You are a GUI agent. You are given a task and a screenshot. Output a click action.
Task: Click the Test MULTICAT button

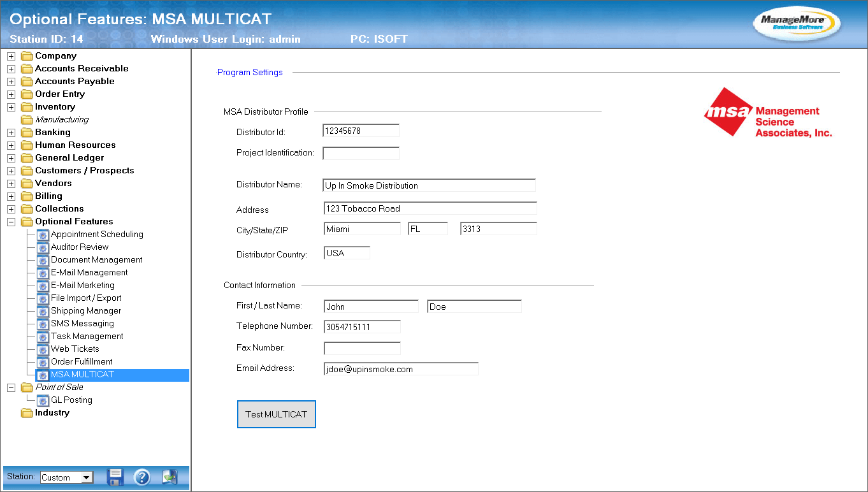(277, 414)
